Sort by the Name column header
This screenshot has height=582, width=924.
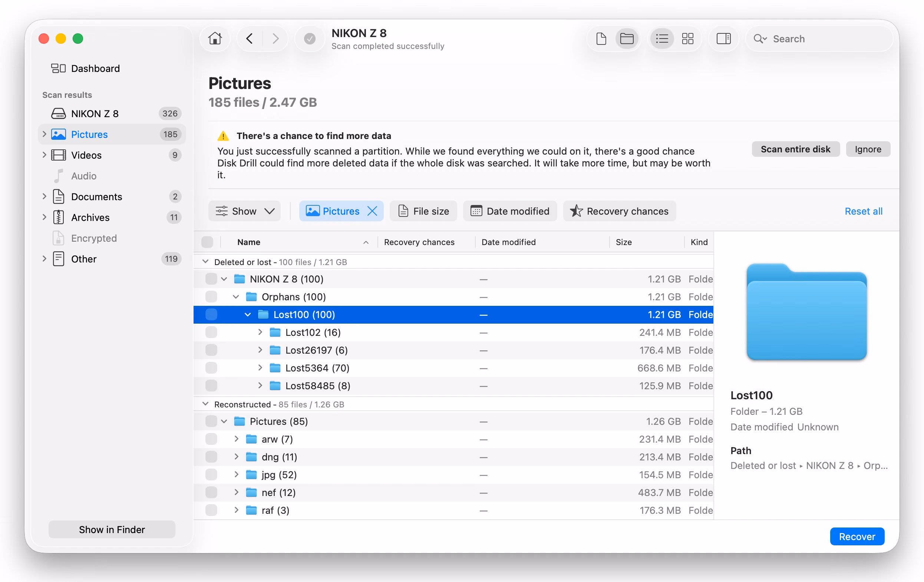[299, 242]
